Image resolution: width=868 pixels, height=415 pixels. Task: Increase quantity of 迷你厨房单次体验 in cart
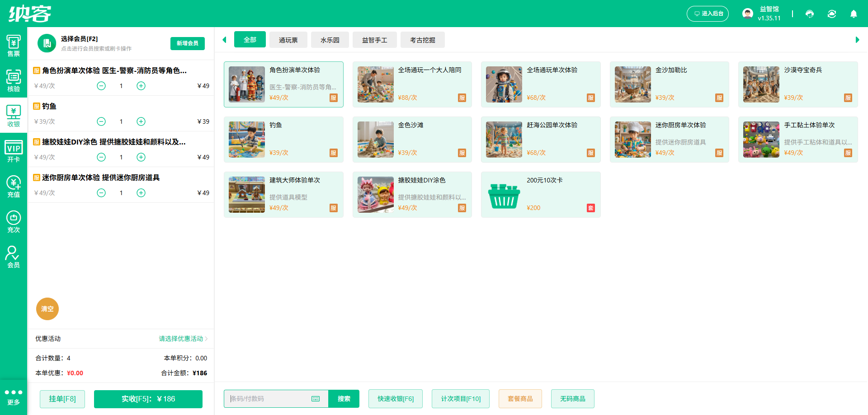coord(141,193)
